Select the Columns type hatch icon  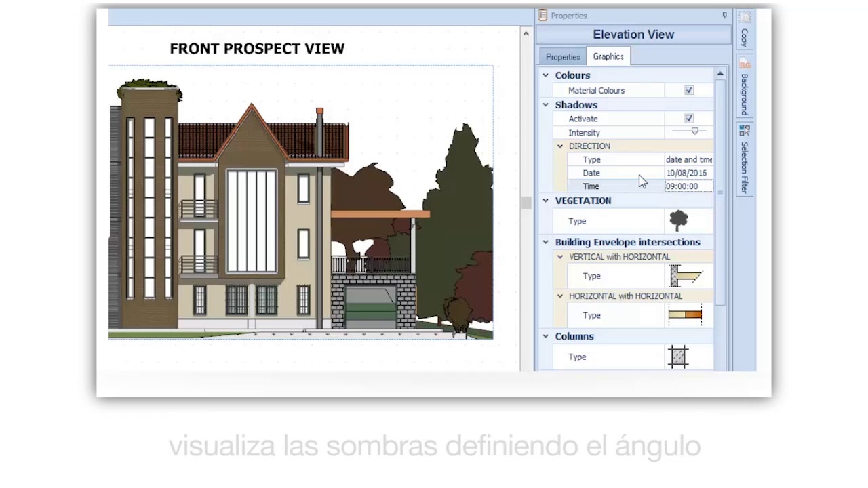click(x=678, y=357)
